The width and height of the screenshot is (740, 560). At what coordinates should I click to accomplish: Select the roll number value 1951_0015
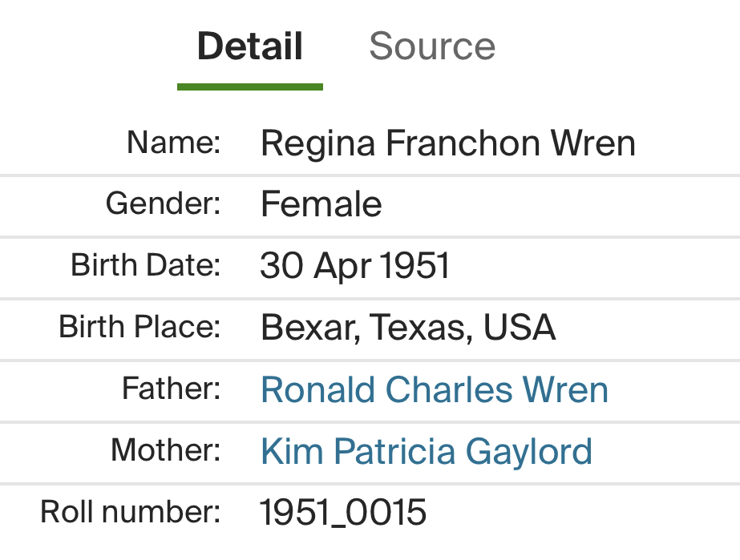coord(343,513)
